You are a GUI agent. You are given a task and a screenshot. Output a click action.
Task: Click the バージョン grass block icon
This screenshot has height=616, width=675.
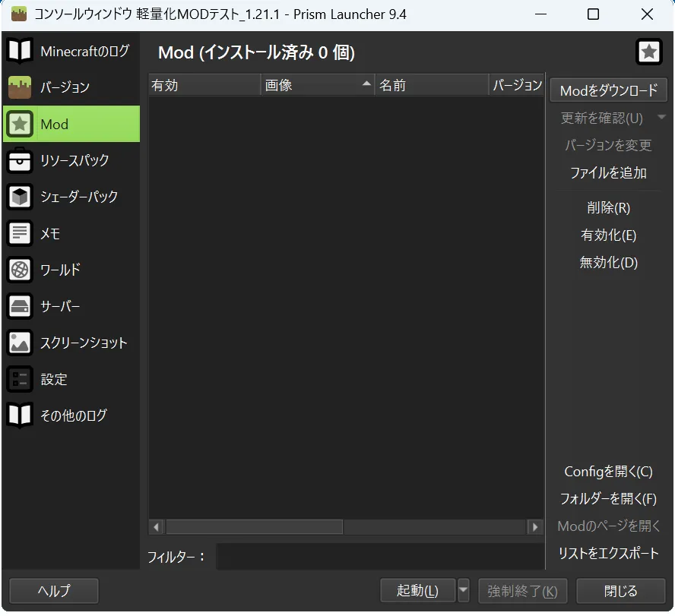pos(20,87)
